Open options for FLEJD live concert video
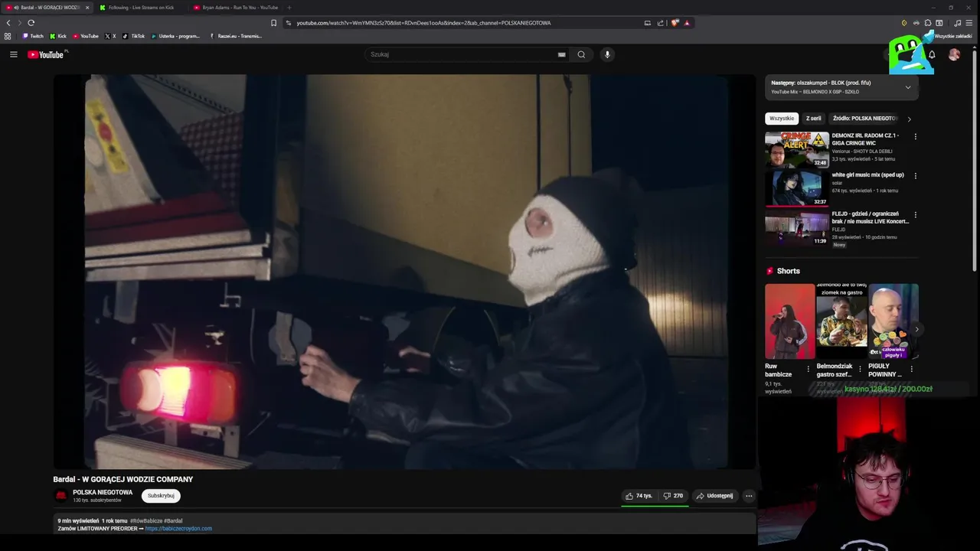Screen dimensions: 980x551 (915, 215)
